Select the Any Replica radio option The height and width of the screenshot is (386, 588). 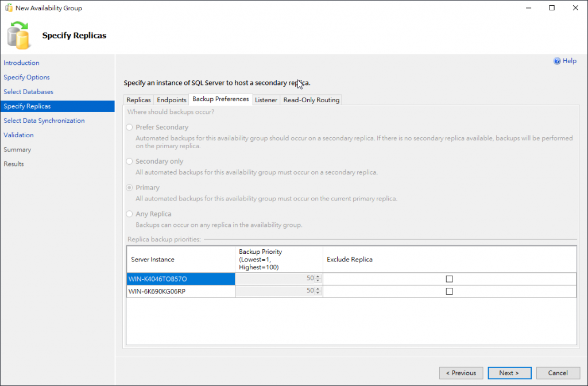(x=130, y=214)
